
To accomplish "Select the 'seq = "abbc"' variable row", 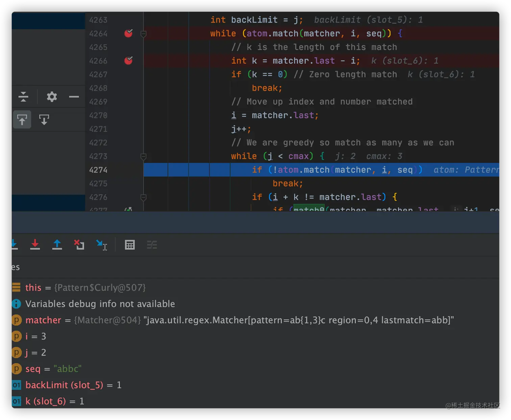I will tap(255, 368).
